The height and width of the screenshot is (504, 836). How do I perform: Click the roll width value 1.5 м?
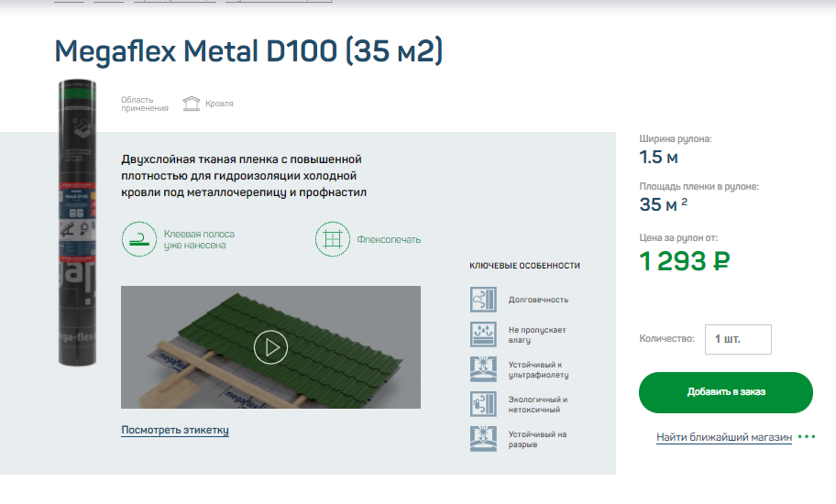658,158
